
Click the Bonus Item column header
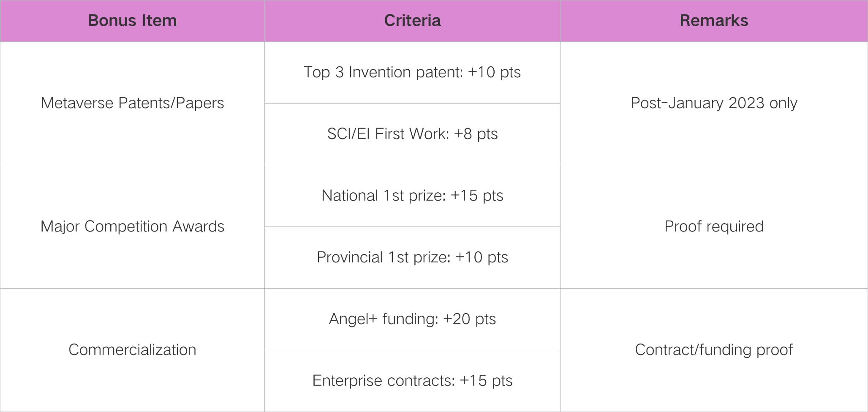pyautogui.click(x=132, y=21)
